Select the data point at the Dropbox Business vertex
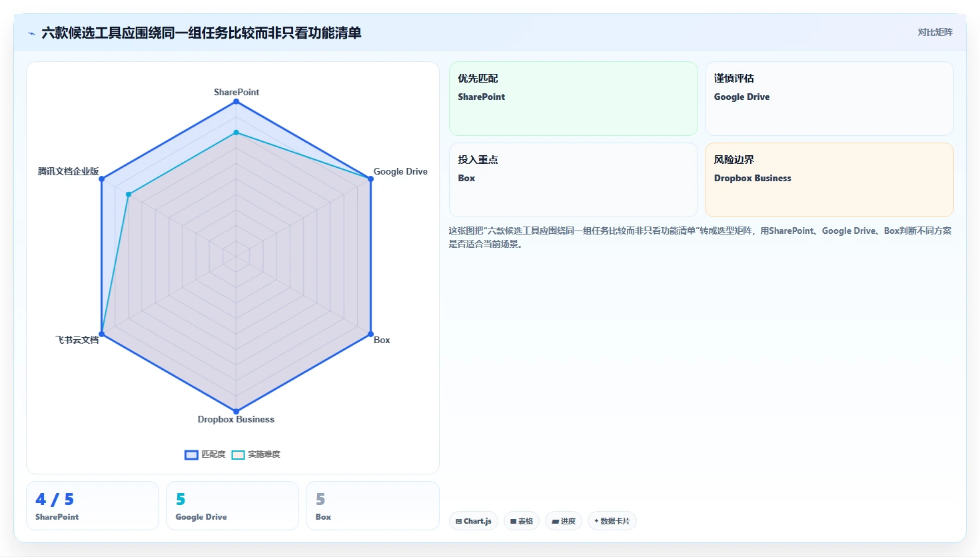Image resolution: width=980 pixels, height=557 pixels. click(x=236, y=411)
